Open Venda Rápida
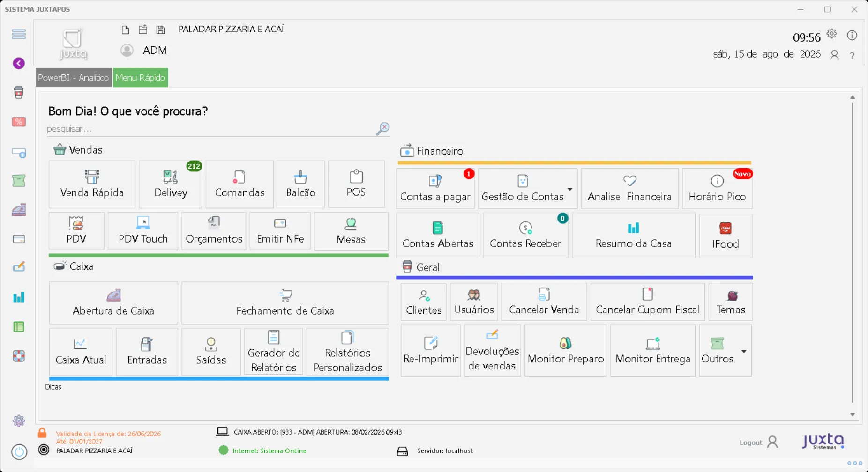The height and width of the screenshot is (472, 868). tap(92, 184)
